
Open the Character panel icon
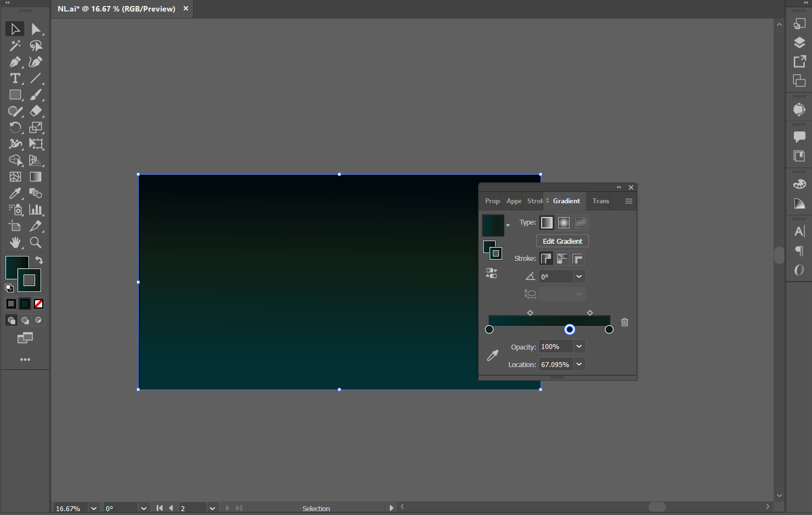pyautogui.click(x=799, y=231)
